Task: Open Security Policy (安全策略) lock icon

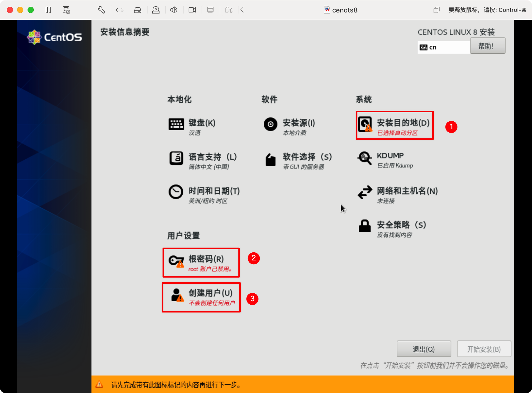Action: [365, 226]
